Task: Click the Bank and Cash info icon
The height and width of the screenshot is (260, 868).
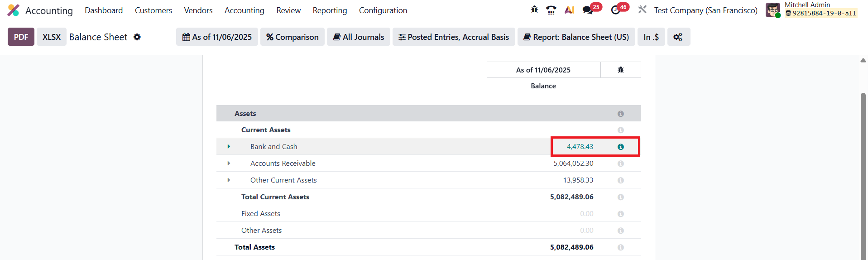Action: coord(620,147)
